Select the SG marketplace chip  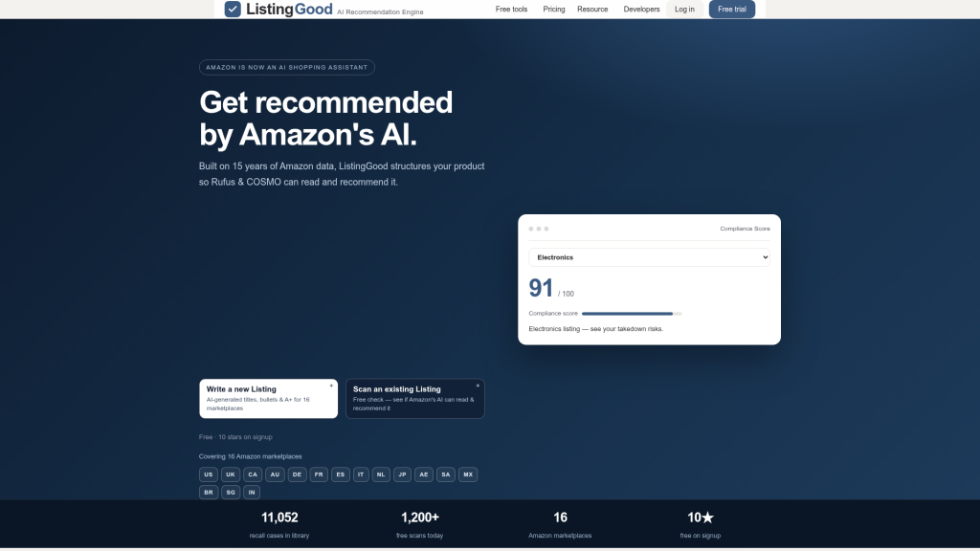pos(231,493)
